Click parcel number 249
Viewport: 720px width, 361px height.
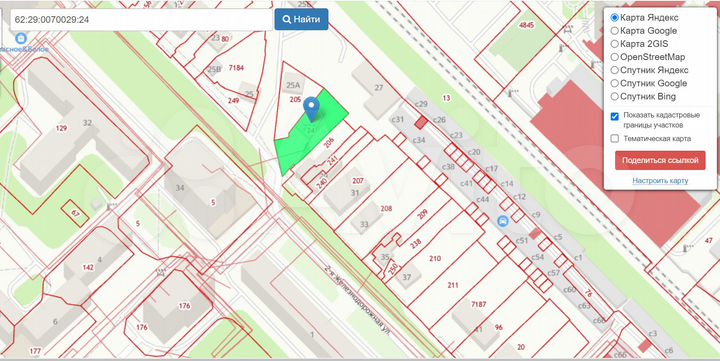coord(233,100)
